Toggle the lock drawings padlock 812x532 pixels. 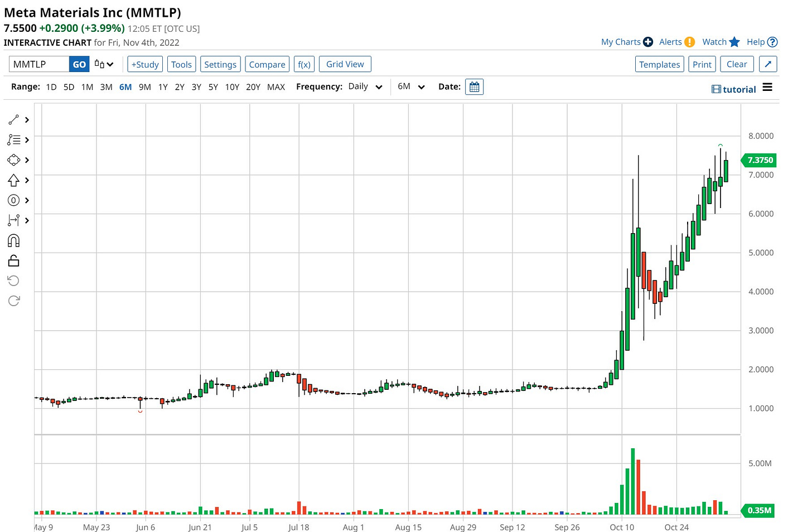(14, 260)
